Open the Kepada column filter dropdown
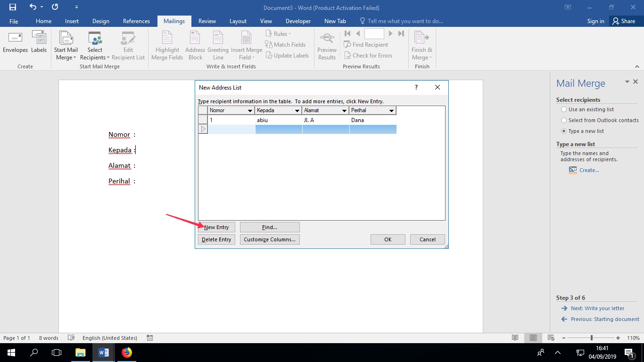The height and width of the screenshot is (362, 644). coord(297,111)
